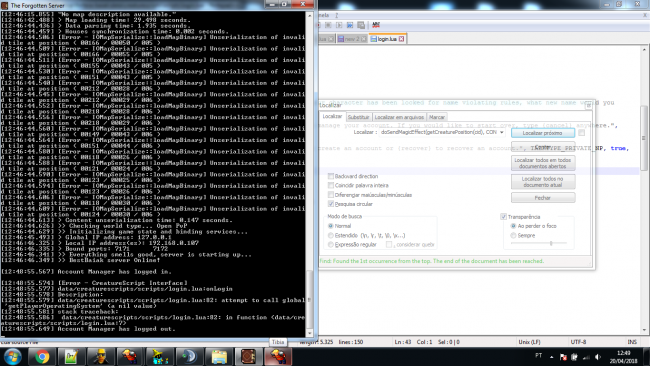Screen dimensions: 650x366
Task: Open the first parrot taskbar icon
Action: click(130, 356)
